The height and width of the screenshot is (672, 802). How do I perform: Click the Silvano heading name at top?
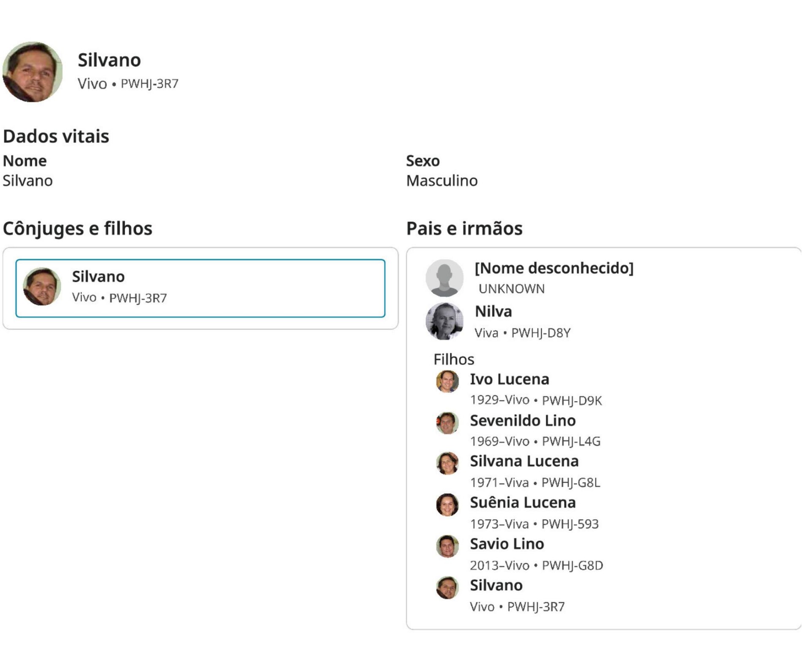[x=109, y=60]
